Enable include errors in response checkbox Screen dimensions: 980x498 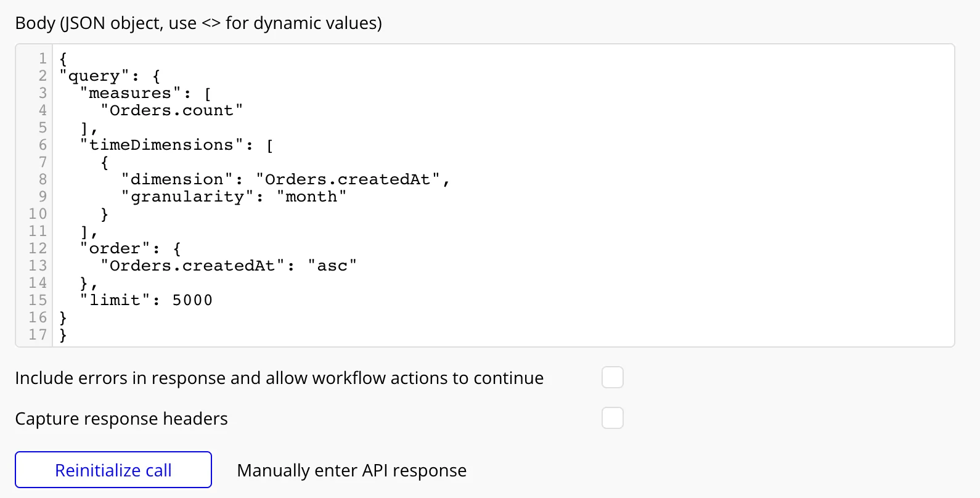point(612,377)
